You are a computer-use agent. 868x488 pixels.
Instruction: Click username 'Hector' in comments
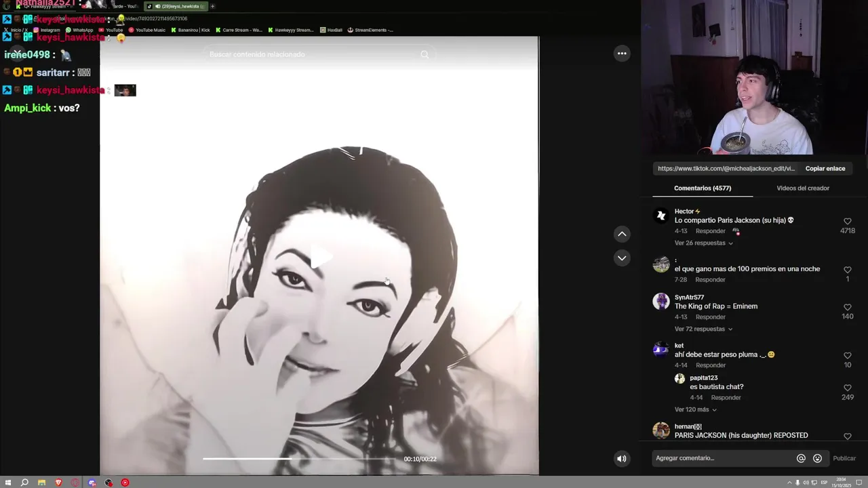tap(684, 211)
